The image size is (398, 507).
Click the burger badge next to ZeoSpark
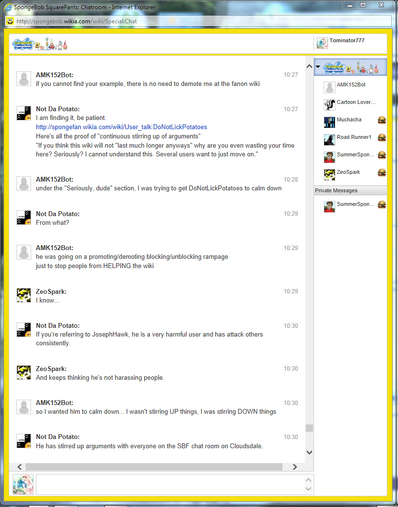point(382,172)
